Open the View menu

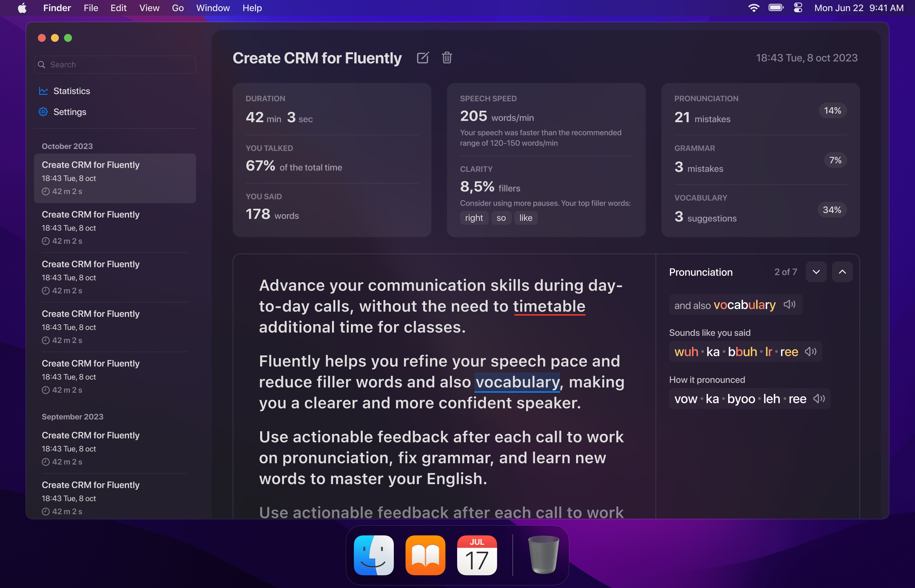pos(149,8)
